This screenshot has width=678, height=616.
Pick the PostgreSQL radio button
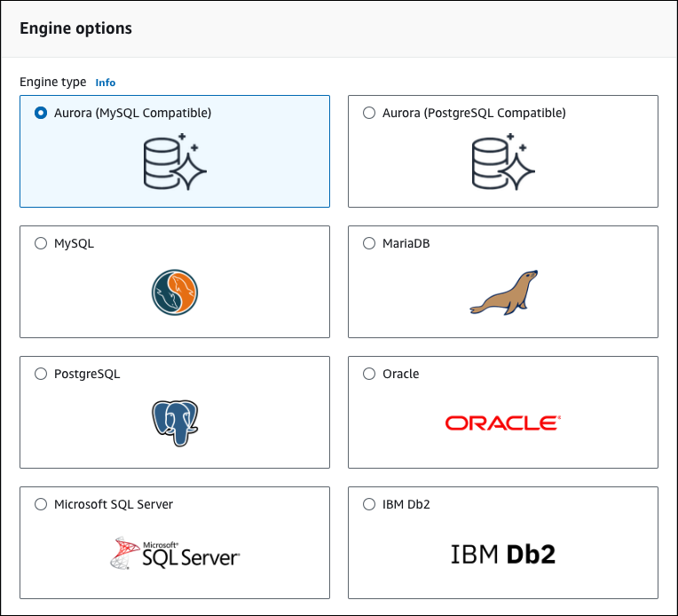point(41,375)
